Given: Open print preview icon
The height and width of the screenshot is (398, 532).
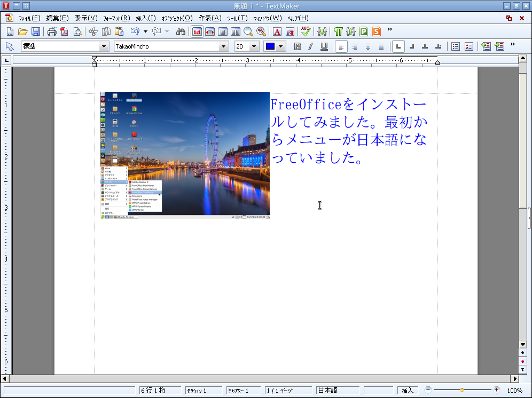Looking at the screenshot, I should (77, 32).
